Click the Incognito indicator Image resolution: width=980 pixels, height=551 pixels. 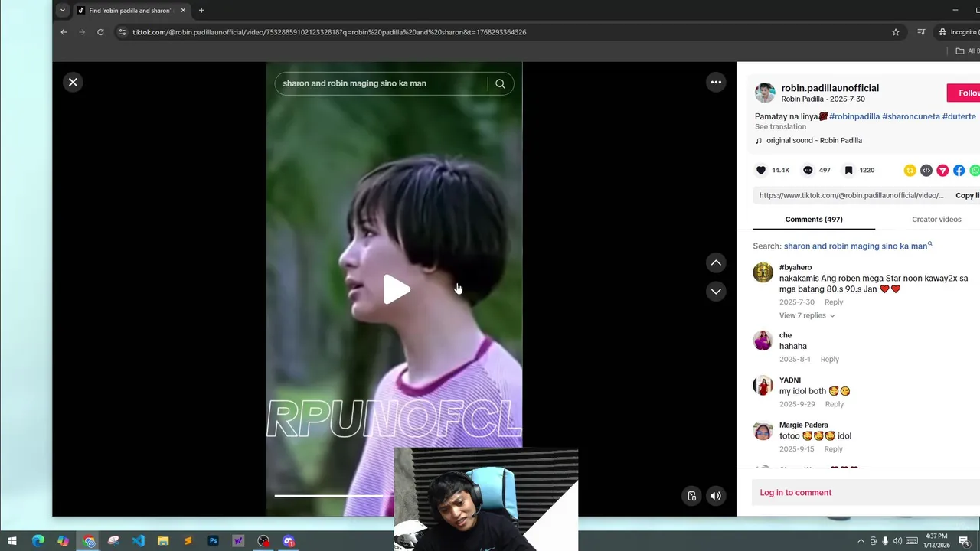tap(959, 32)
